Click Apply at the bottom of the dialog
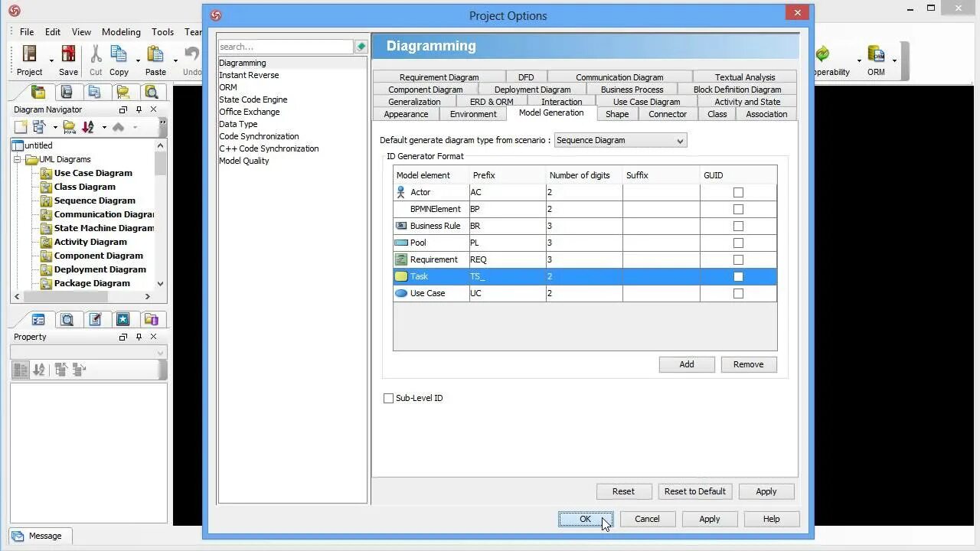 tap(709, 519)
